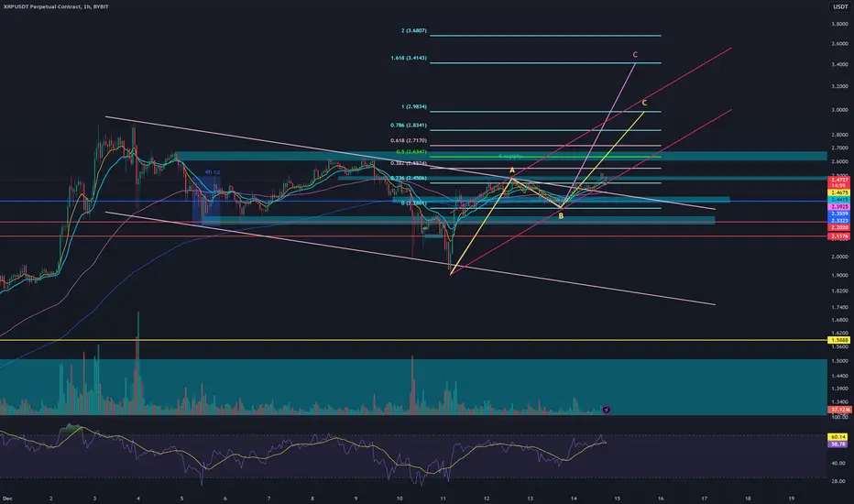Click the yellow wave label C

pos(644,103)
